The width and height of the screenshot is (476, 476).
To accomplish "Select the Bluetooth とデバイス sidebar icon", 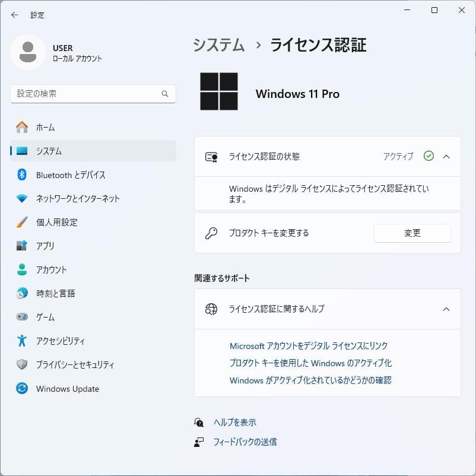I will 22,175.
